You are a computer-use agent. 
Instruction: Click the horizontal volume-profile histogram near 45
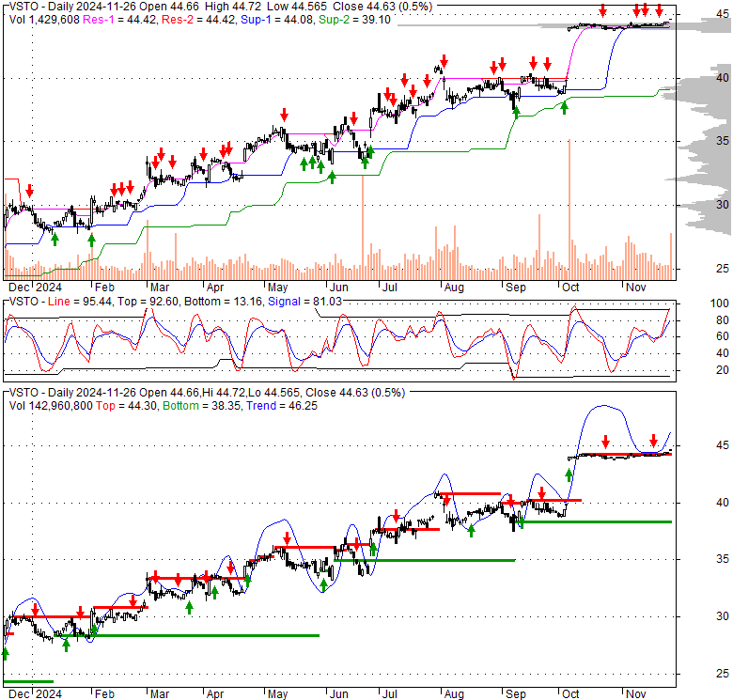(x=564, y=25)
